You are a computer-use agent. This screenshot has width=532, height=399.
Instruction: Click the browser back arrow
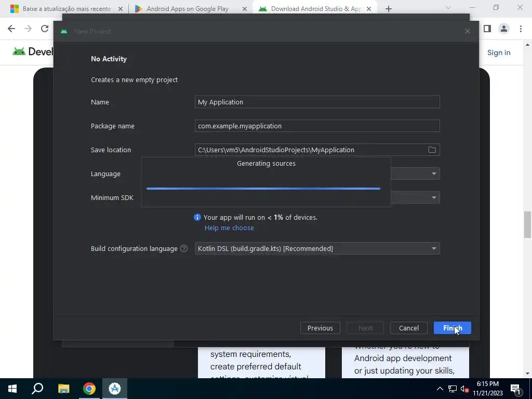click(11, 29)
